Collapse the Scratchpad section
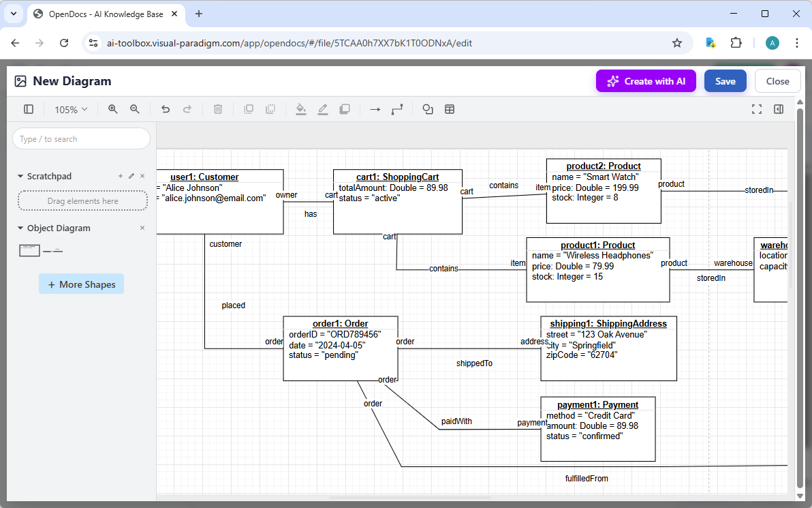Image resolution: width=812 pixels, height=508 pixels. click(20, 176)
